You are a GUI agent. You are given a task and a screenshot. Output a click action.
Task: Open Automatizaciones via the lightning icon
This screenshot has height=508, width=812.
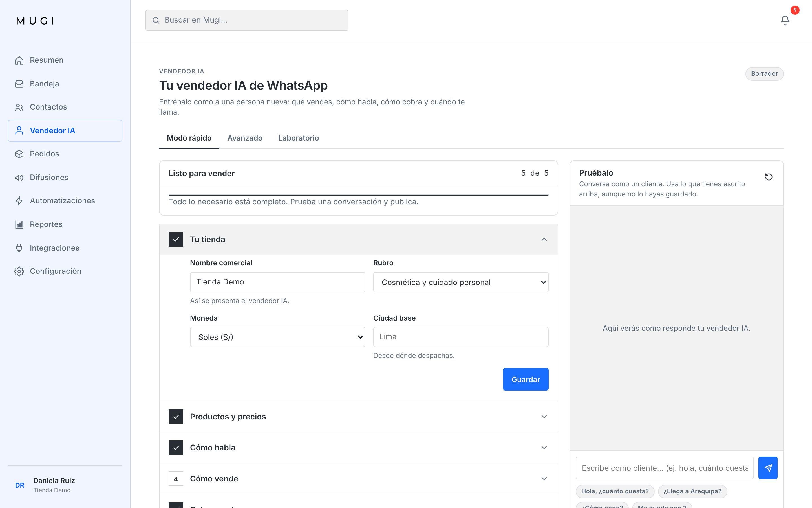pos(19,201)
